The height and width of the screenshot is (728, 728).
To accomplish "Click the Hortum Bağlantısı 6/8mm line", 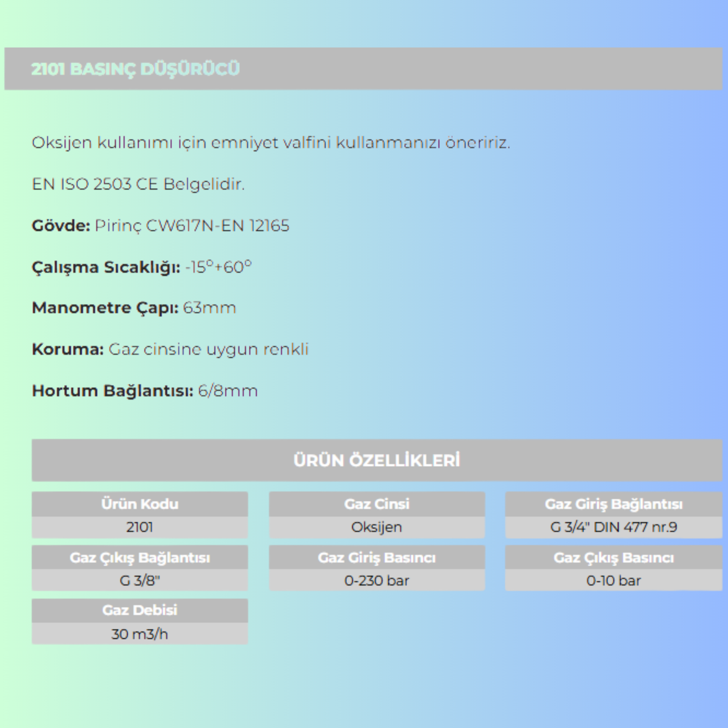I will [145, 391].
